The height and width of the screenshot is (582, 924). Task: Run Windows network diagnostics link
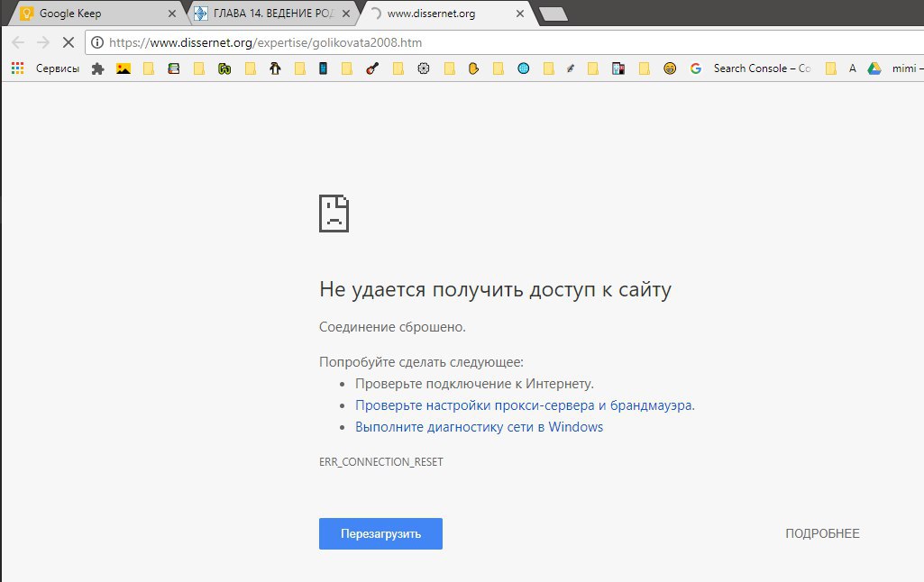479,427
